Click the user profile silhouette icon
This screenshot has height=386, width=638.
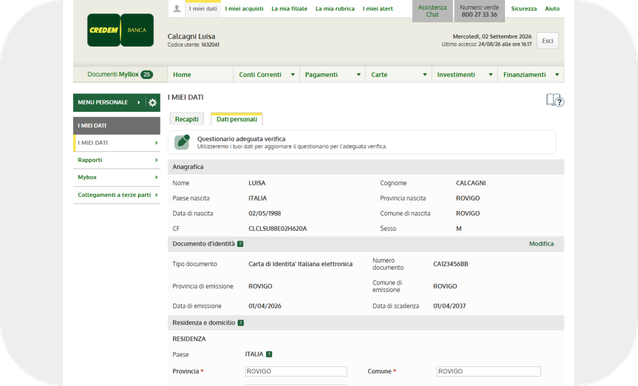[x=177, y=9]
